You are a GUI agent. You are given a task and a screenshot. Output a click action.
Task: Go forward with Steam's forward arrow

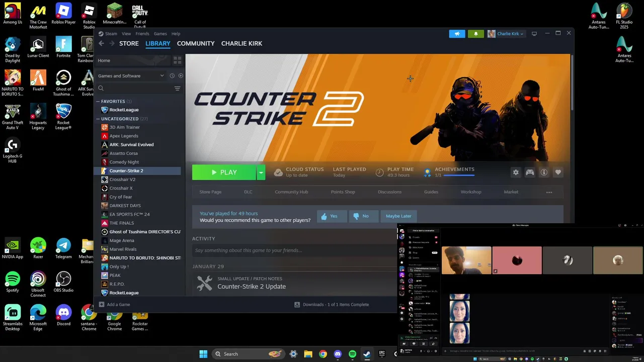pyautogui.click(x=112, y=43)
